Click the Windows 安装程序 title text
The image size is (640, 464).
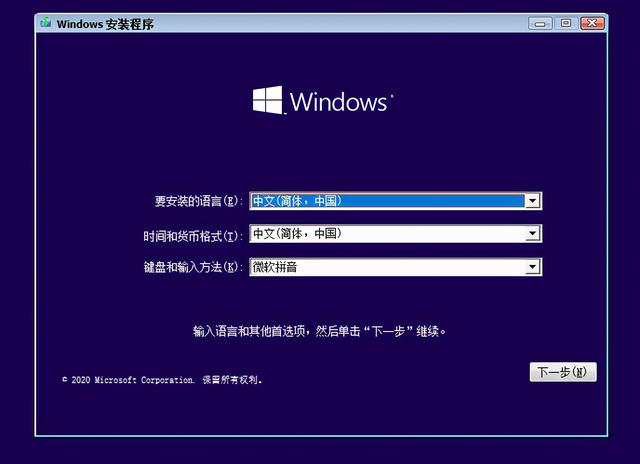pyautogui.click(x=105, y=24)
